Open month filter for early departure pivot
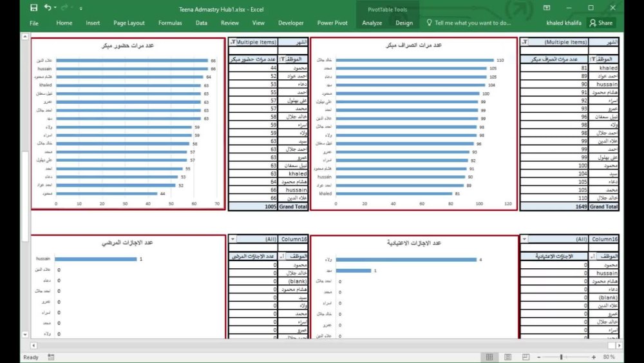The height and width of the screenshot is (363, 644). click(x=524, y=42)
